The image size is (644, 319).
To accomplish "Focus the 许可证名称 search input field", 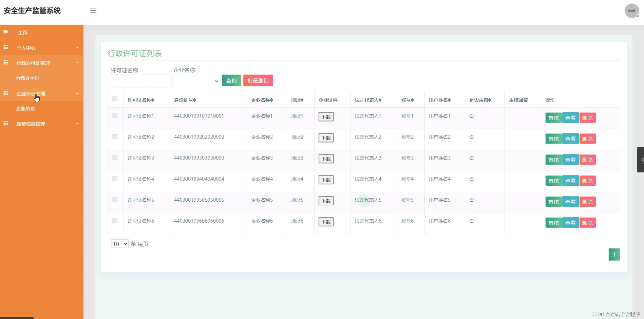I will click(141, 81).
